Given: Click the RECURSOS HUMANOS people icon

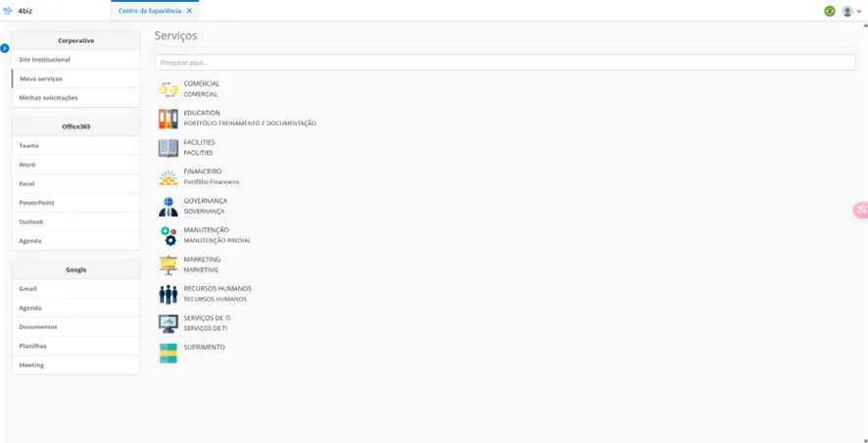Looking at the screenshot, I should tap(169, 295).
